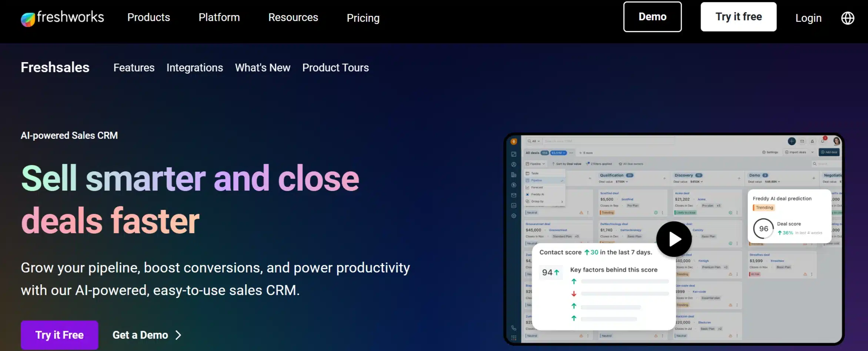
Task: Click the phone icon in preview sidebar
Action: pyautogui.click(x=514, y=328)
